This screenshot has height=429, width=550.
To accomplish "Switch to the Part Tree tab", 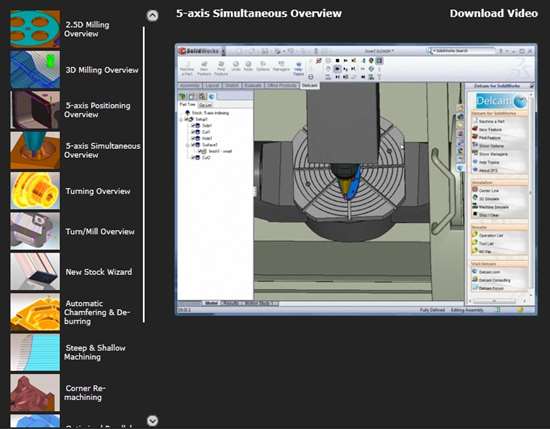I will (187, 105).
